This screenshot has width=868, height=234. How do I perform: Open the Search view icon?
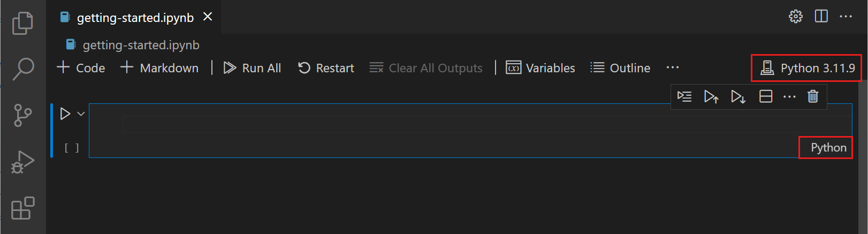[x=22, y=69]
